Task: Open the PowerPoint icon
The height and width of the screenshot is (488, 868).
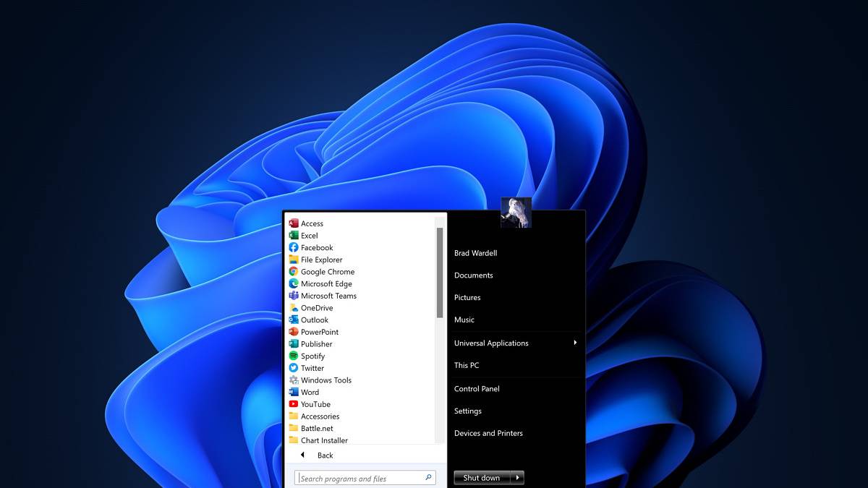Action: coord(294,332)
